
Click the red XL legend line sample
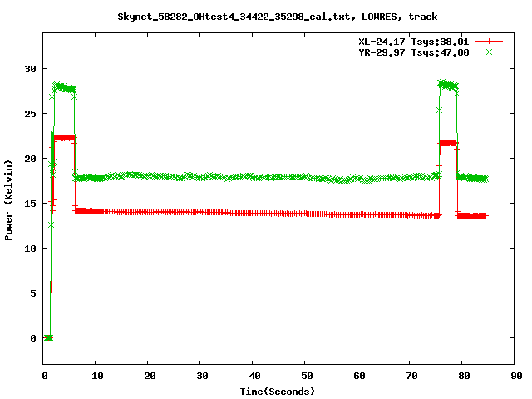[489, 42]
